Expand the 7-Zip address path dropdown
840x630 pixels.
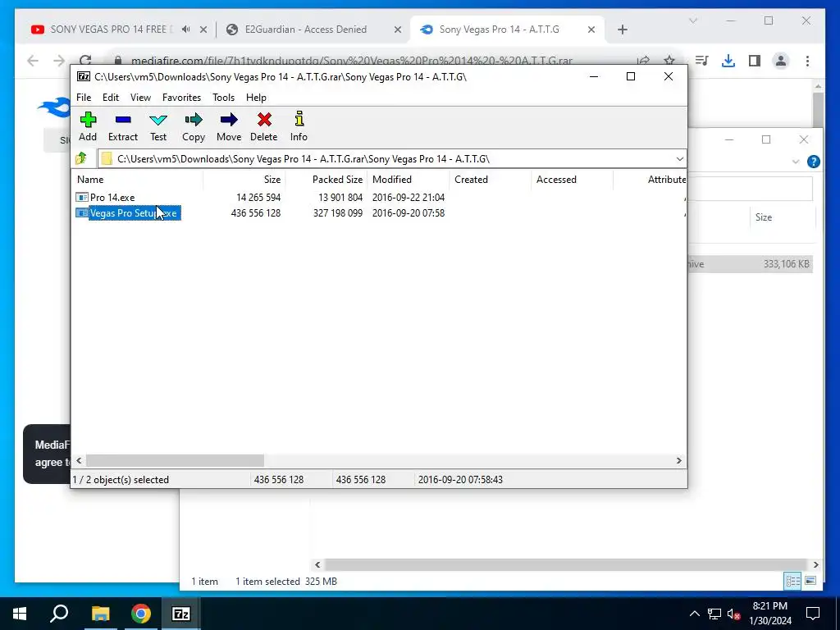tap(679, 159)
